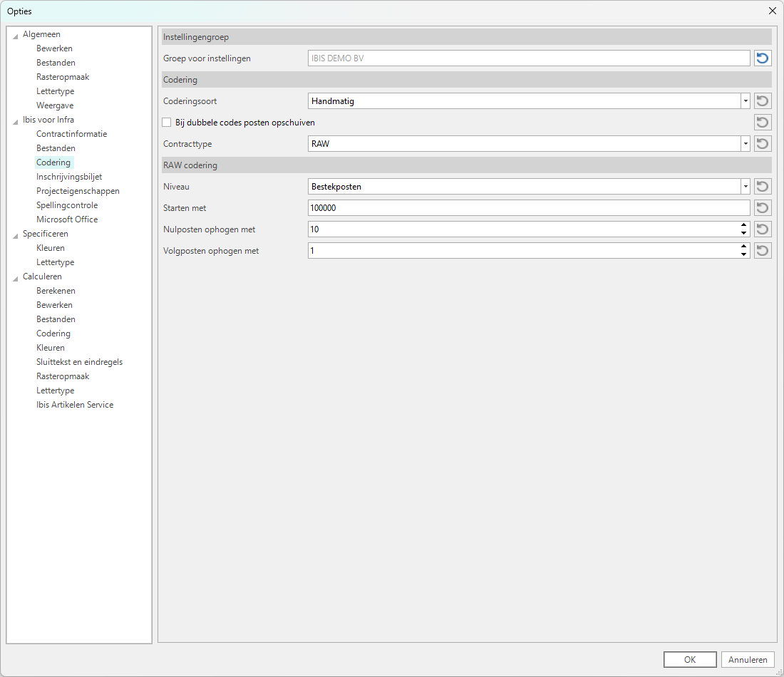Collapse the 'Ibis voor Infra' tree node

click(x=16, y=120)
